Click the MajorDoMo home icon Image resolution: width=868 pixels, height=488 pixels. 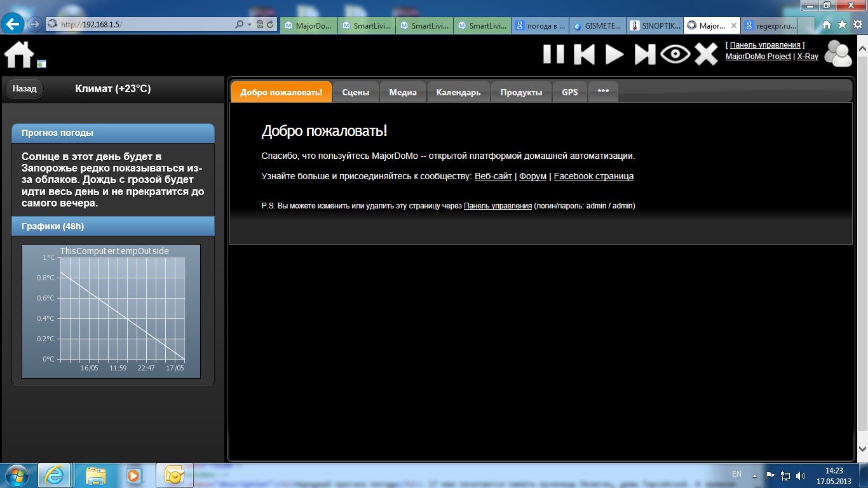click(x=19, y=54)
